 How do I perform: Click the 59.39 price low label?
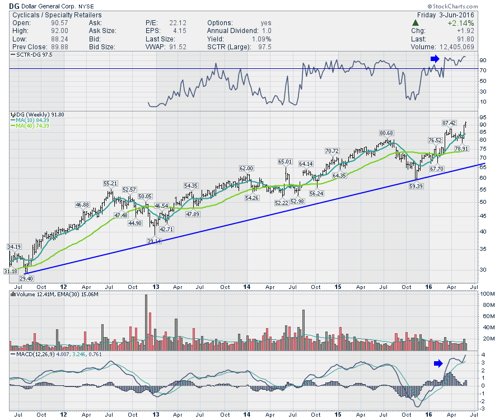coord(416,186)
